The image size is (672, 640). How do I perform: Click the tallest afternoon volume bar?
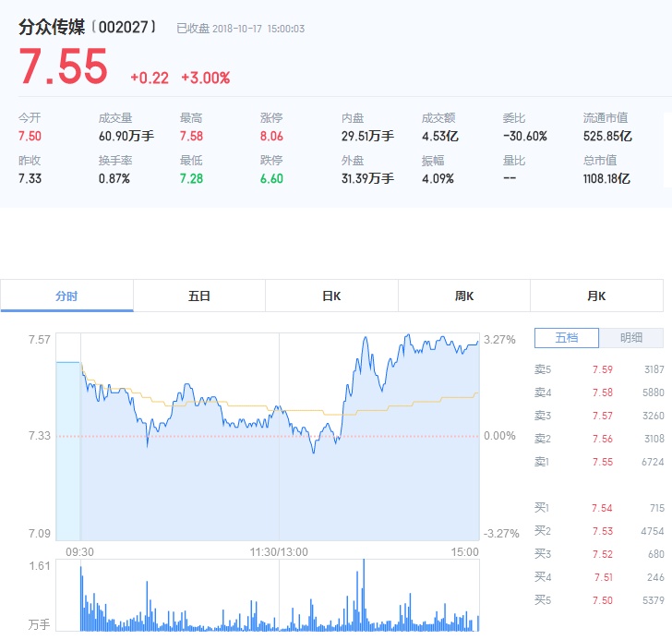[x=364, y=595]
